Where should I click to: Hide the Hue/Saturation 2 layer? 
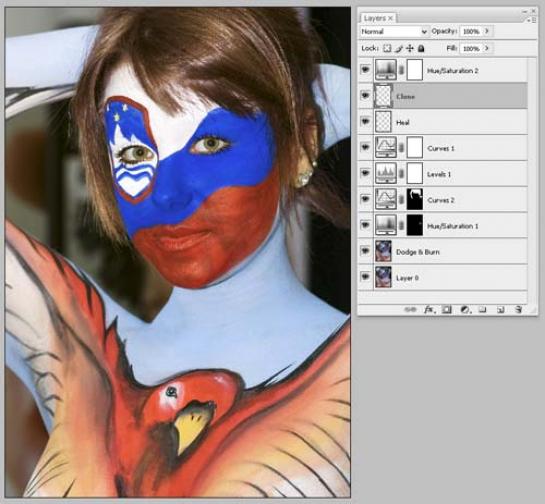pyautogui.click(x=365, y=70)
